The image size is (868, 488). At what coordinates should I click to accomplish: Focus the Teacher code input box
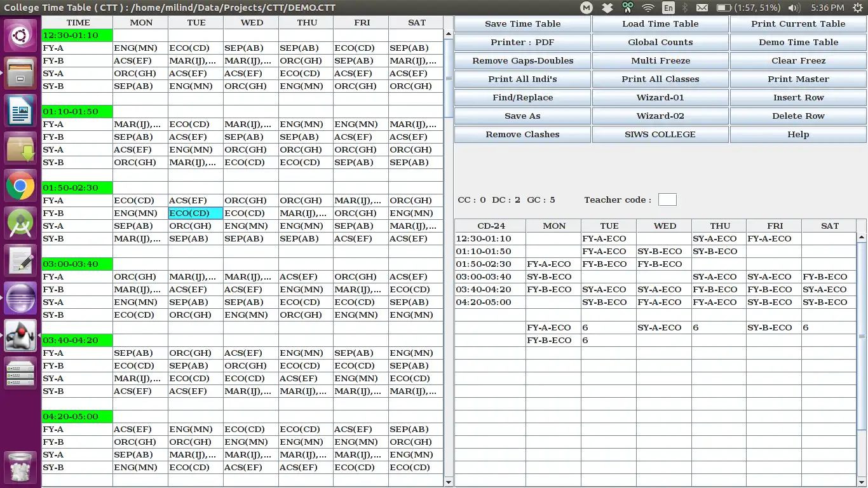pos(667,200)
